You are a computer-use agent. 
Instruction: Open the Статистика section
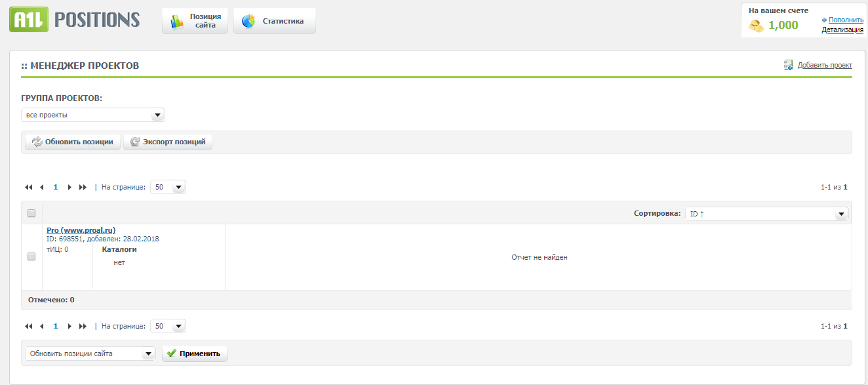[275, 21]
